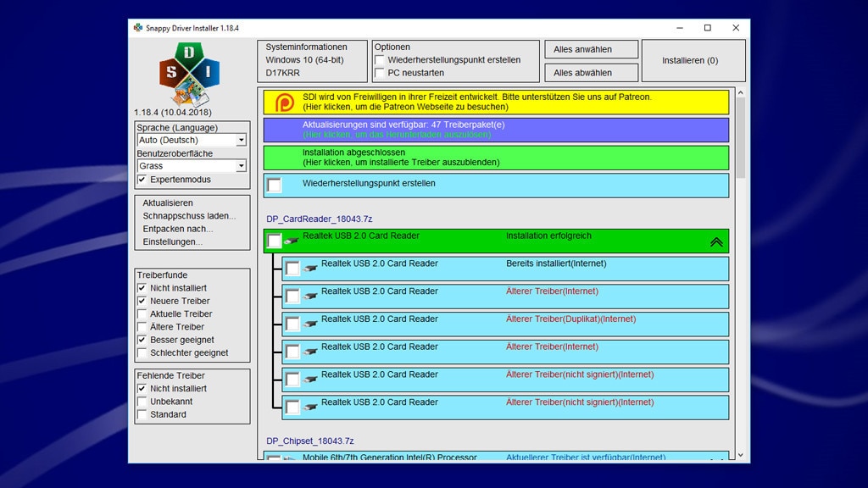Click the Installieren (0) button
The height and width of the screenshot is (488, 868).
tap(693, 60)
